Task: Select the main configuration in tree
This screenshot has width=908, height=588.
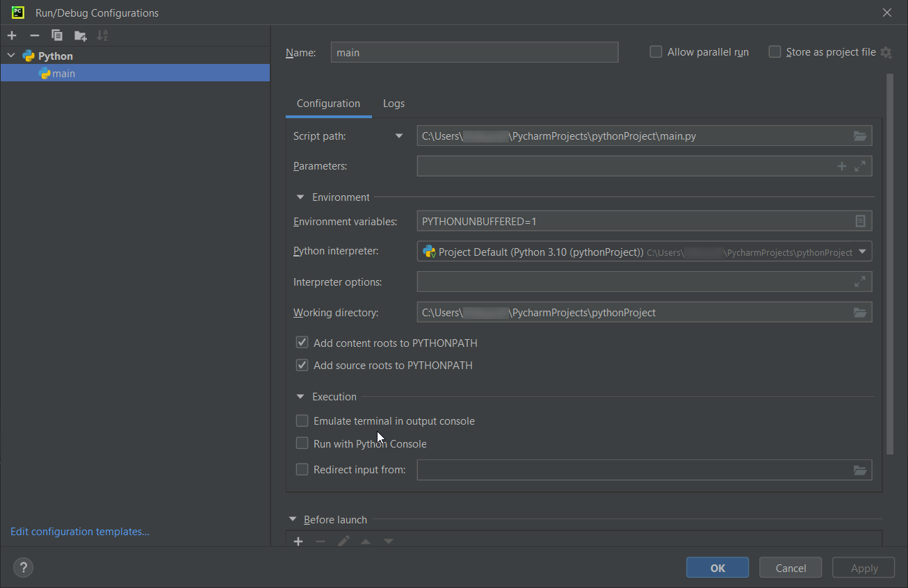Action: (135, 73)
